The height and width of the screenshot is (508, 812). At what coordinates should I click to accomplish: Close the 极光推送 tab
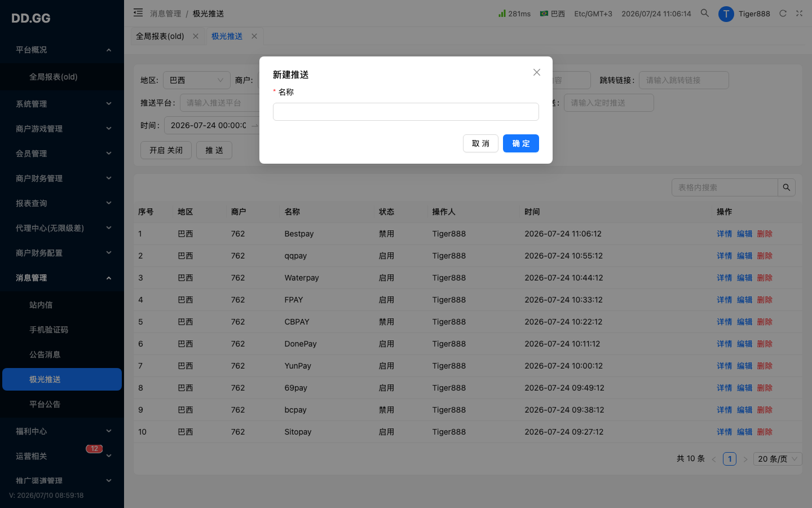point(254,36)
